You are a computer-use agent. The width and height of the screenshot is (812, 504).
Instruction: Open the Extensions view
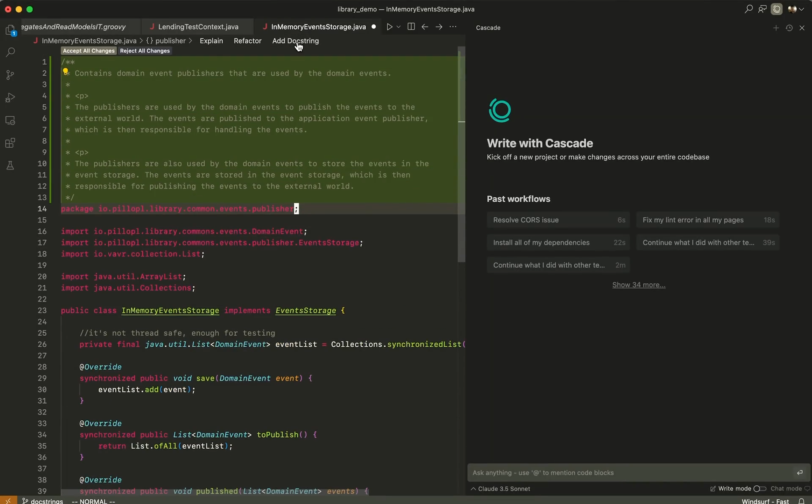click(x=10, y=143)
